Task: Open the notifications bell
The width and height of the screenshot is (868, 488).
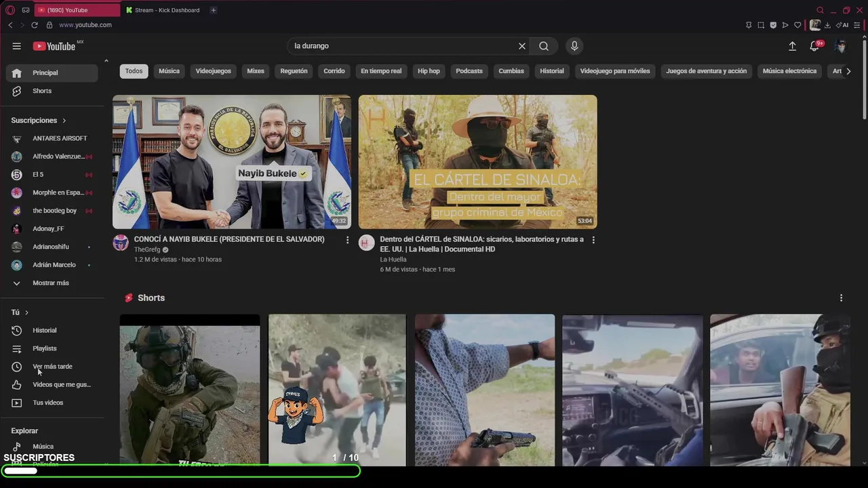Action: click(x=814, y=46)
